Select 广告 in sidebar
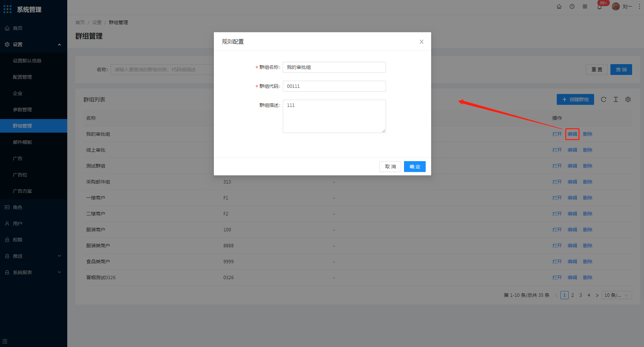 click(34, 158)
